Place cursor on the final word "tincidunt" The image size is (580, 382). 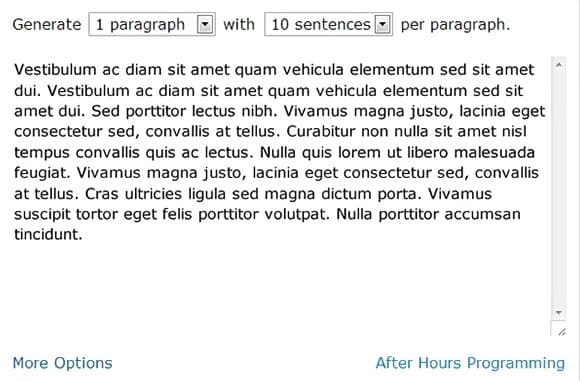click(x=46, y=234)
